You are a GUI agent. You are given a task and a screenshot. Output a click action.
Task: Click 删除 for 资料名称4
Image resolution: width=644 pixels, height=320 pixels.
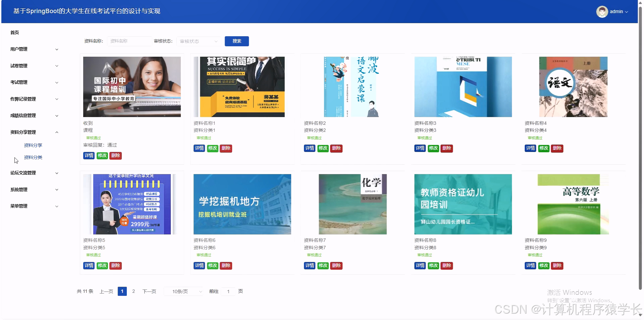pos(557,148)
